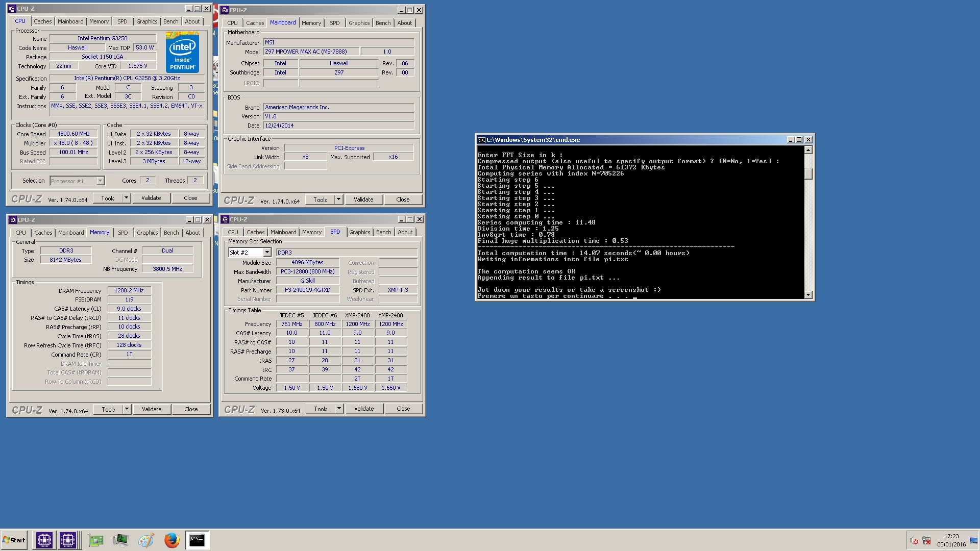Viewport: 980px width, 551px height.
Task: Open the system monitor taskbar icon
Action: [120, 540]
